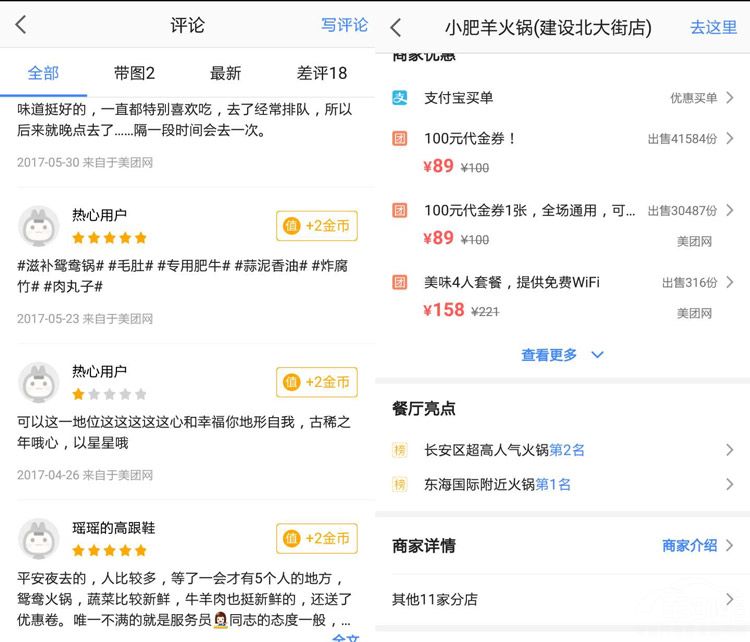The image size is (750, 642).
Task: Tap avatar of the one-star 热心用户 review
Action: click(39, 383)
